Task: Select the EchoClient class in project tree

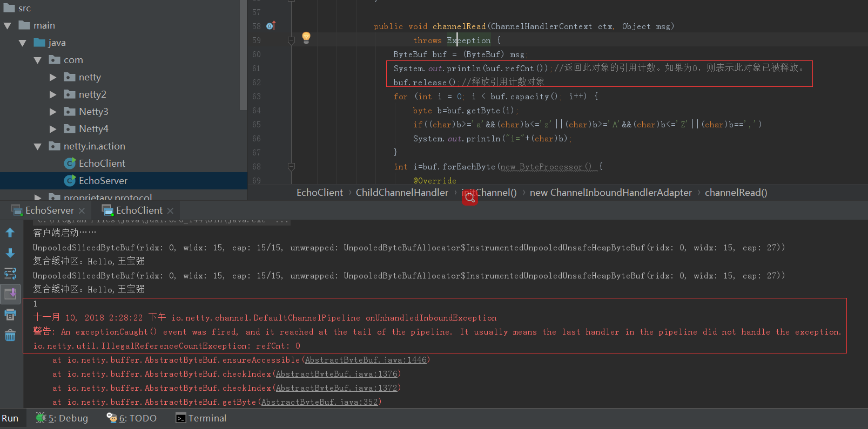Action: [102, 164]
